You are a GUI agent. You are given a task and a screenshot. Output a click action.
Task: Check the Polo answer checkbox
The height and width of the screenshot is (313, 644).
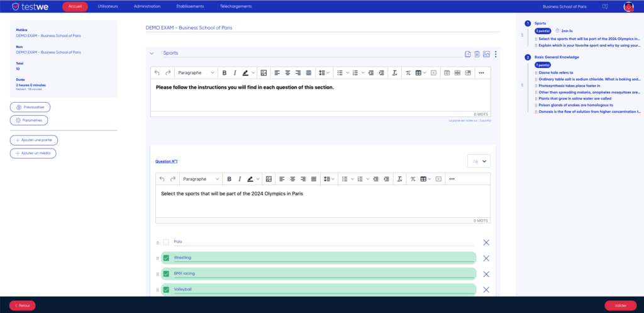166,242
